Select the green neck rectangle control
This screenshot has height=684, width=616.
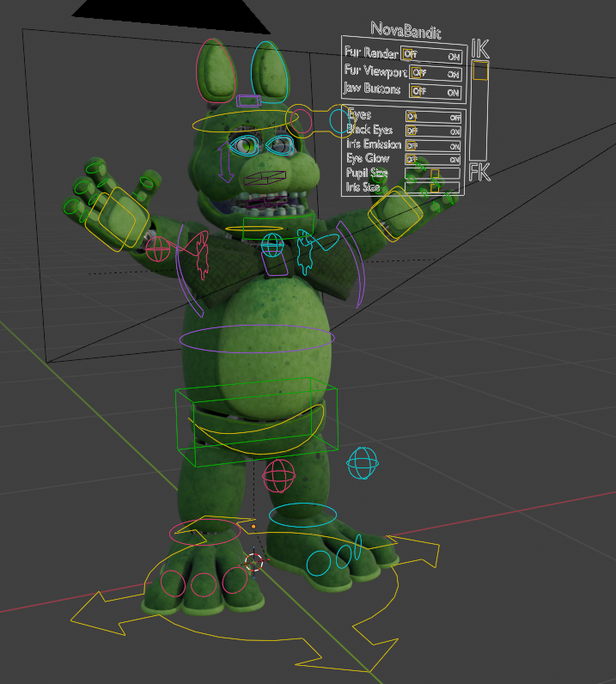pyautogui.click(x=278, y=226)
